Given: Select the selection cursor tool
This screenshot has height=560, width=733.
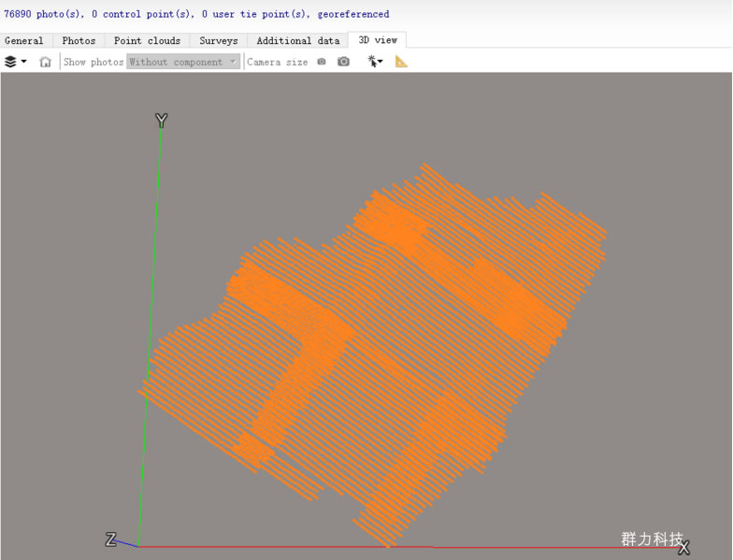Looking at the screenshot, I should [372, 62].
